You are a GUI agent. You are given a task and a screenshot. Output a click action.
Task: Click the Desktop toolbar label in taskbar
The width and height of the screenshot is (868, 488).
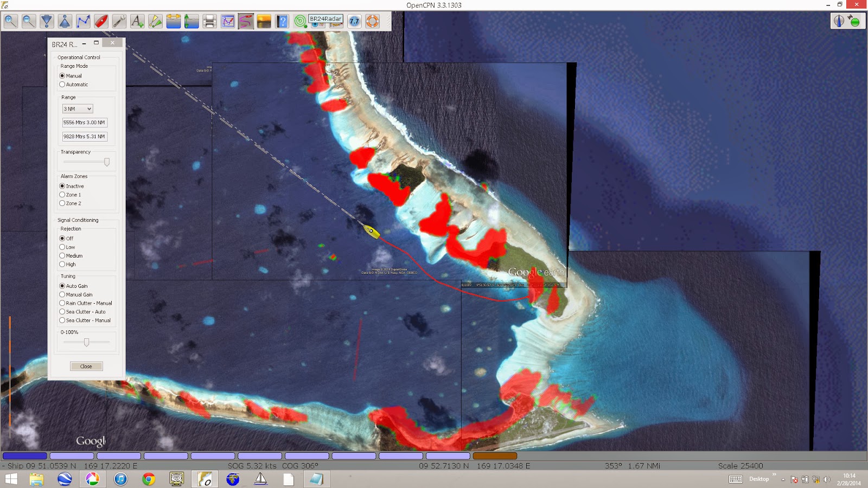point(759,479)
